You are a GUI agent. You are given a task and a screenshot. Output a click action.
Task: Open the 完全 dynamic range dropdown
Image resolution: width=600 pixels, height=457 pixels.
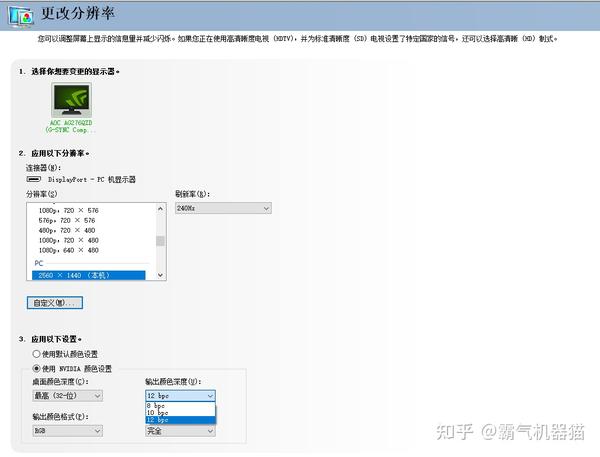pyautogui.click(x=180, y=431)
